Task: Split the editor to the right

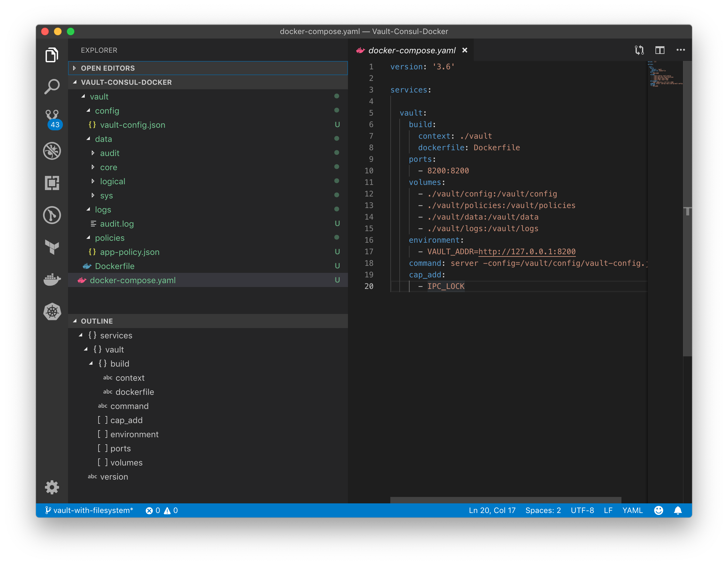Action: tap(660, 50)
